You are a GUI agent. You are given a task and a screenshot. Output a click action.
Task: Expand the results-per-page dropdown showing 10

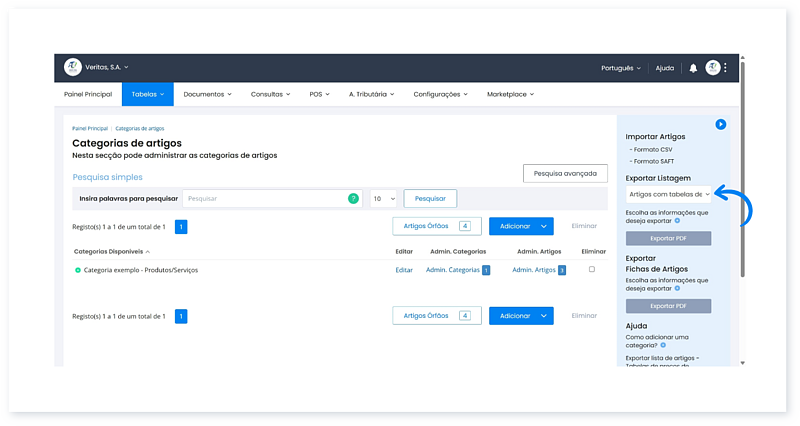coord(384,199)
